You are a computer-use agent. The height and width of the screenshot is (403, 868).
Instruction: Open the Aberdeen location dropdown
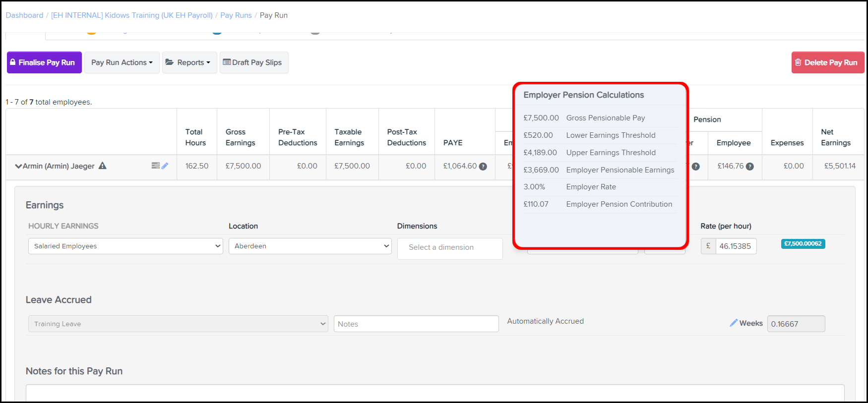[x=310, y=246]
